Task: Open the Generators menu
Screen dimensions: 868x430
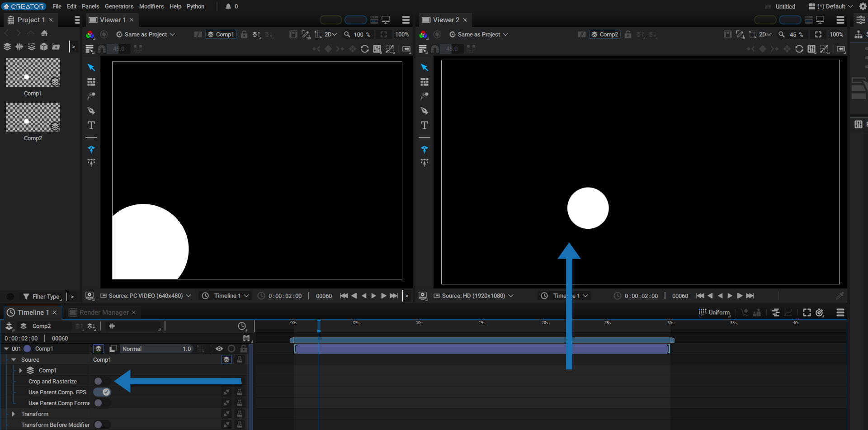Action: coord(119,6)
